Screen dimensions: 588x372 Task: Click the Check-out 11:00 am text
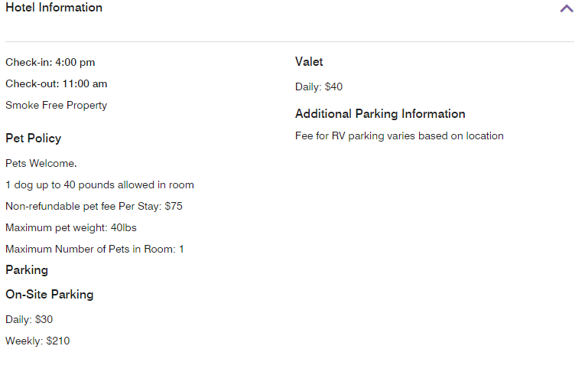click(x=56, y=84)
